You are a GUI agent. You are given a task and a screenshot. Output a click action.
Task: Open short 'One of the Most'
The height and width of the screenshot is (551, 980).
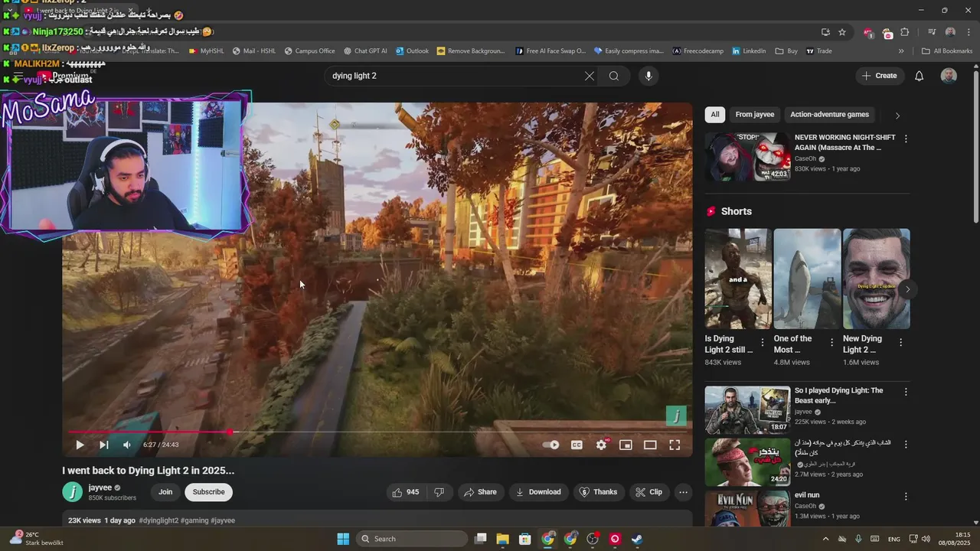tap(807, 279)
